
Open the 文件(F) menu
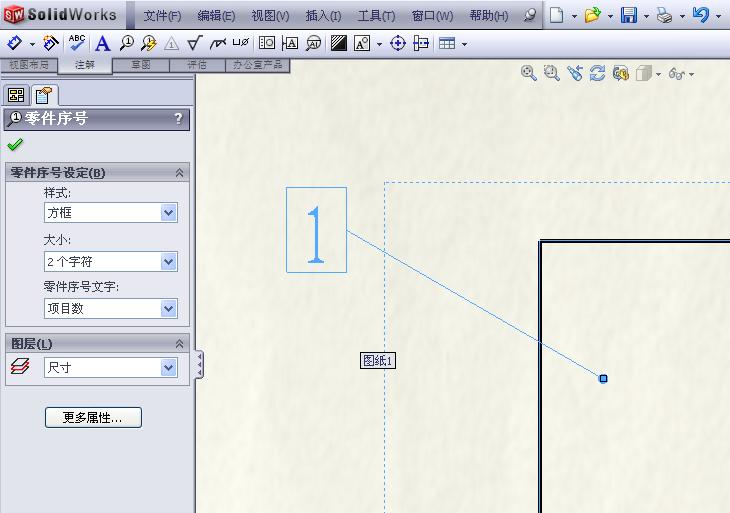162,16
